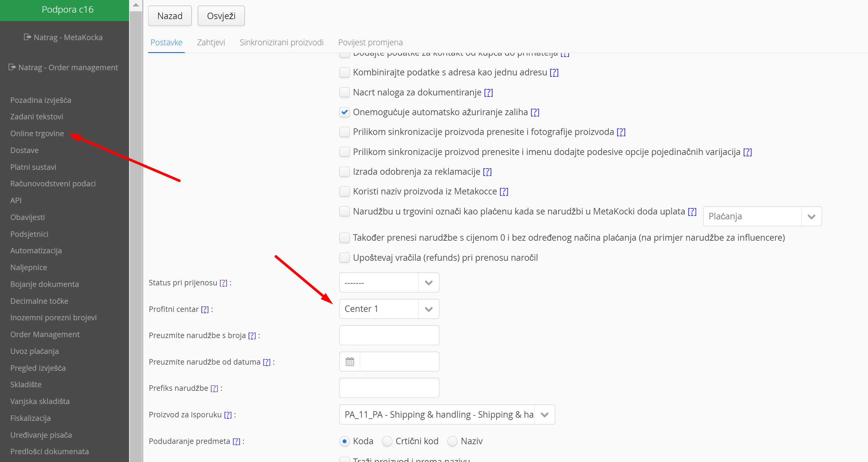Uncheck Onemogućuje automatsko ažuriranje zaliha

(344, 112)
